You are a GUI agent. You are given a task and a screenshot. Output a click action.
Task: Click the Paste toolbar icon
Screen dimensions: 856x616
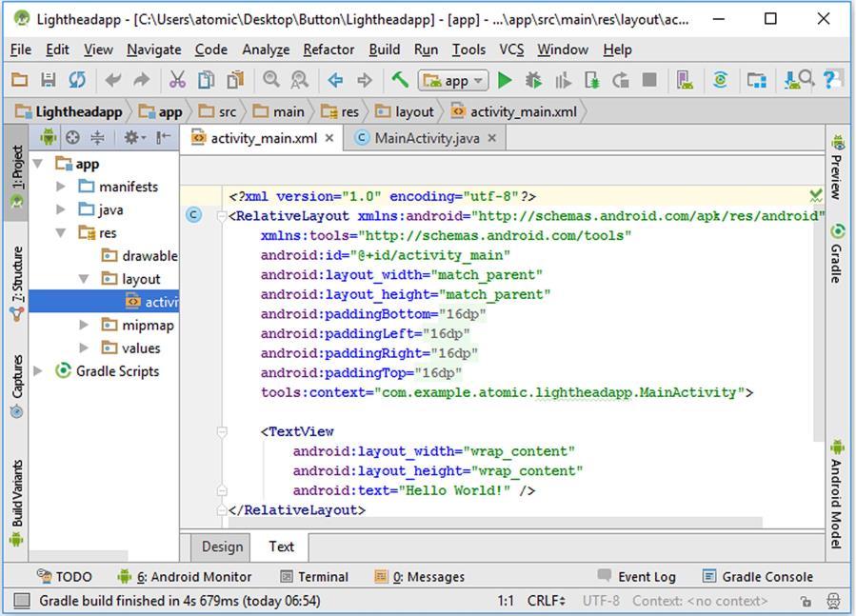pos(235,80)
